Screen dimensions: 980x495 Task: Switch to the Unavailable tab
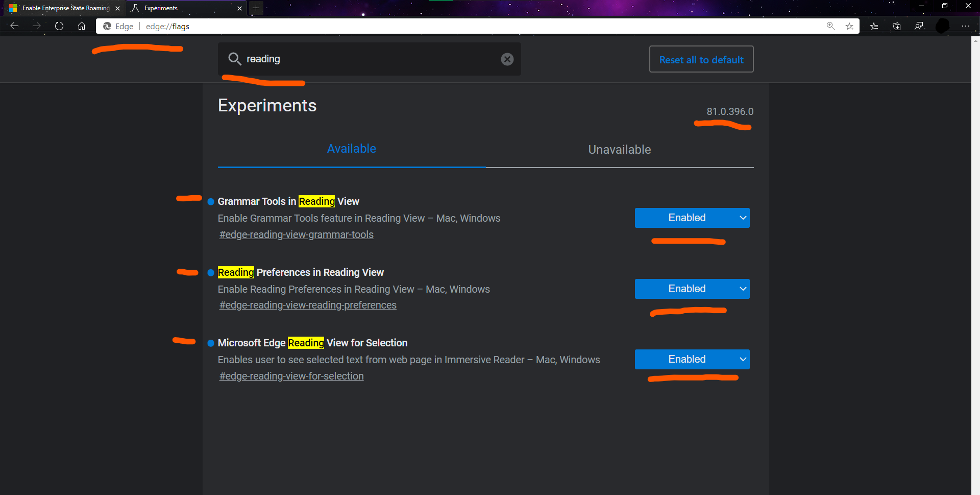click(619, 149)
